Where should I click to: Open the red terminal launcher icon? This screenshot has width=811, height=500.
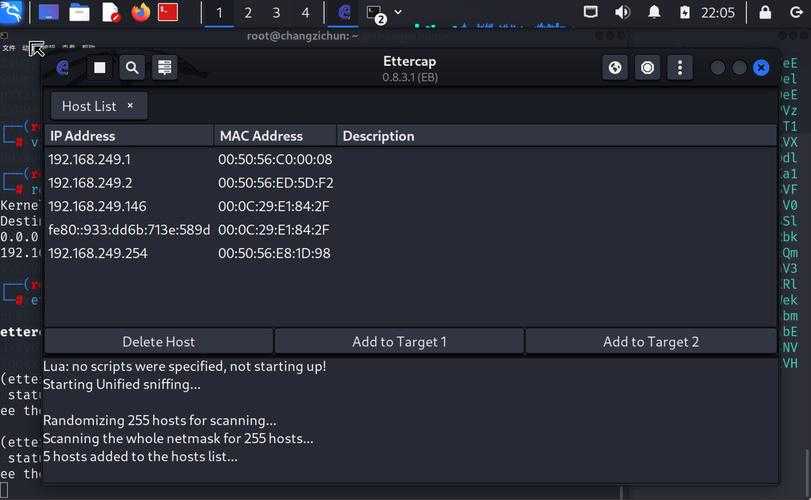(168, 12)
